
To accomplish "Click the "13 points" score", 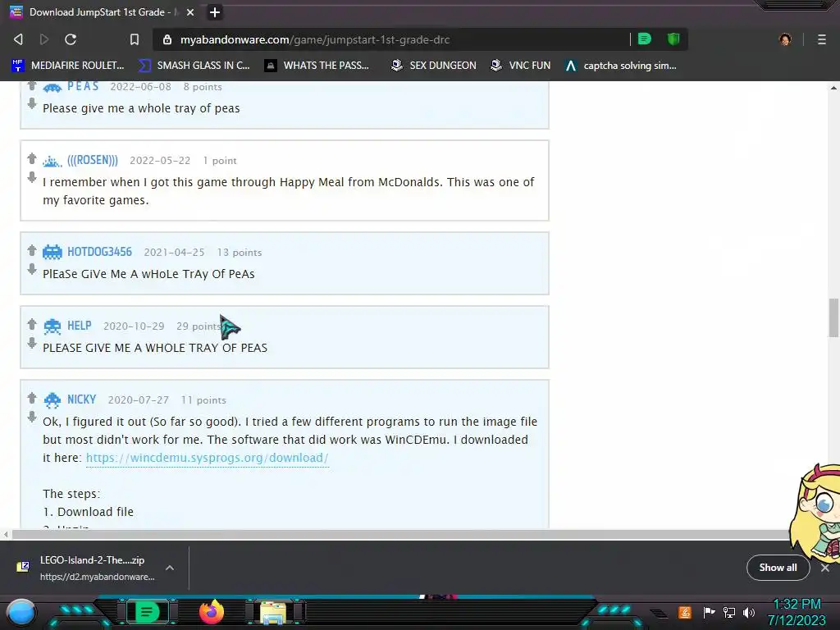I will pos(240,253).
